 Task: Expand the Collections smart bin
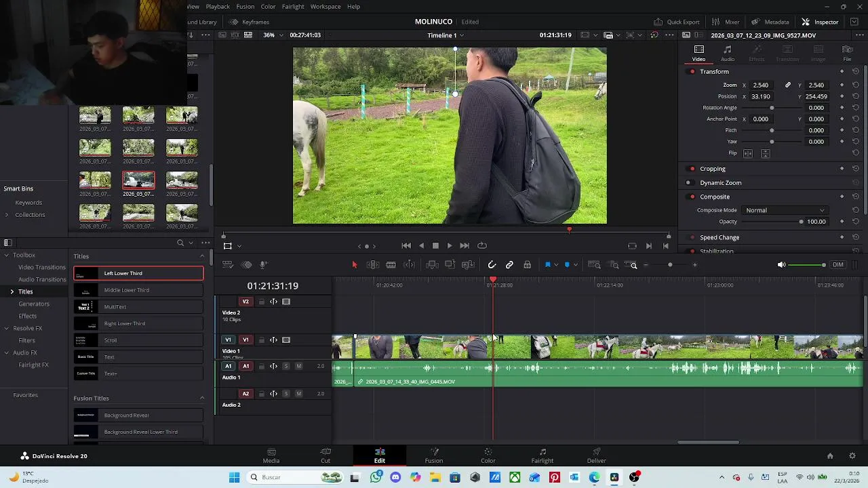[x=7, y=215]
